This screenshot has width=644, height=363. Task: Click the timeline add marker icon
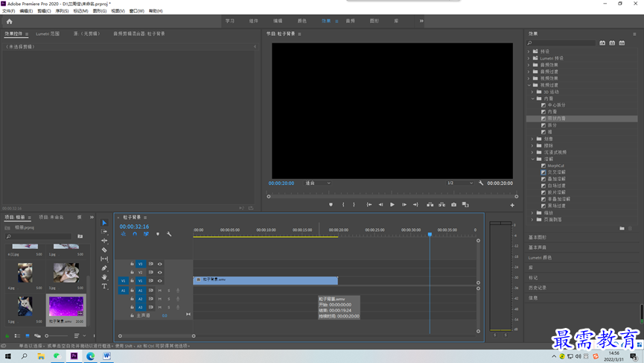tap(158, 234)
